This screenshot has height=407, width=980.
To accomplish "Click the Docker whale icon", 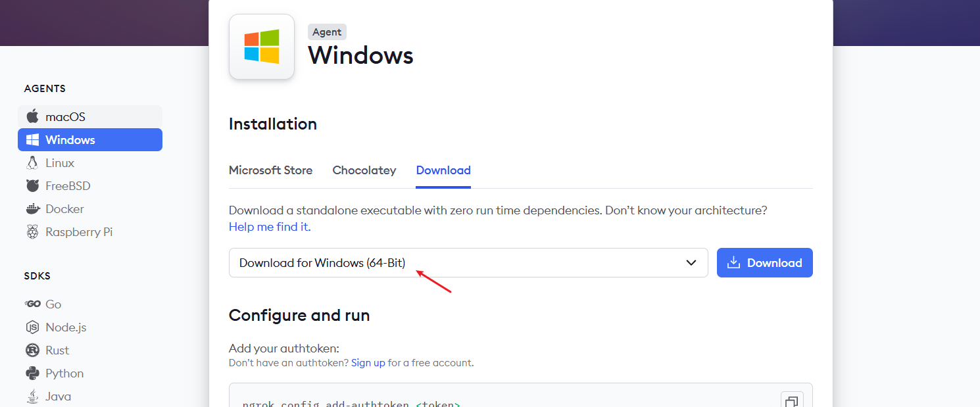I will point(32,209).
